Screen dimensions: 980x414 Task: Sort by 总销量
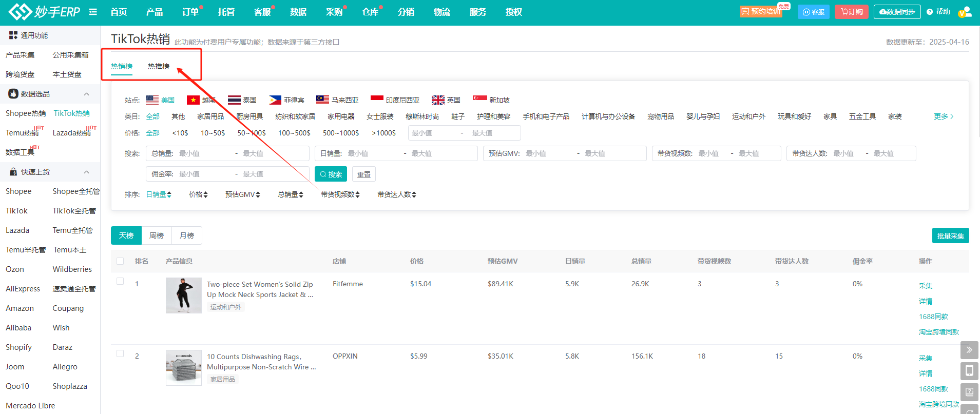coord(291,194)
